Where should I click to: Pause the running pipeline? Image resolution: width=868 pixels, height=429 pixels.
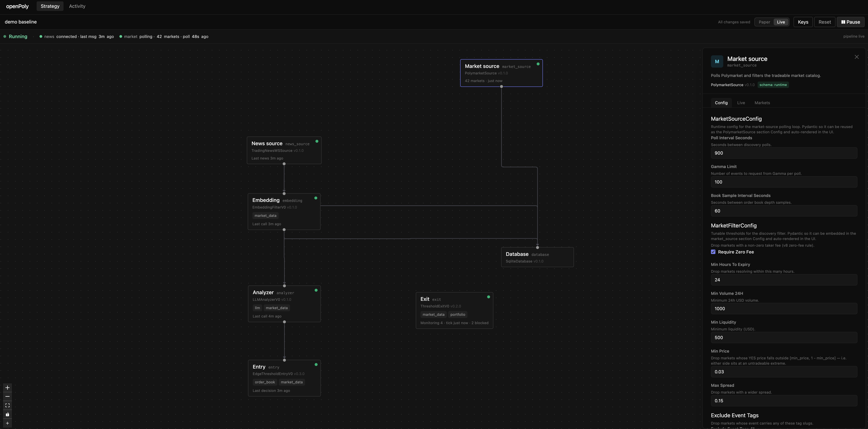pyautogui.click(x=850, y=22)
